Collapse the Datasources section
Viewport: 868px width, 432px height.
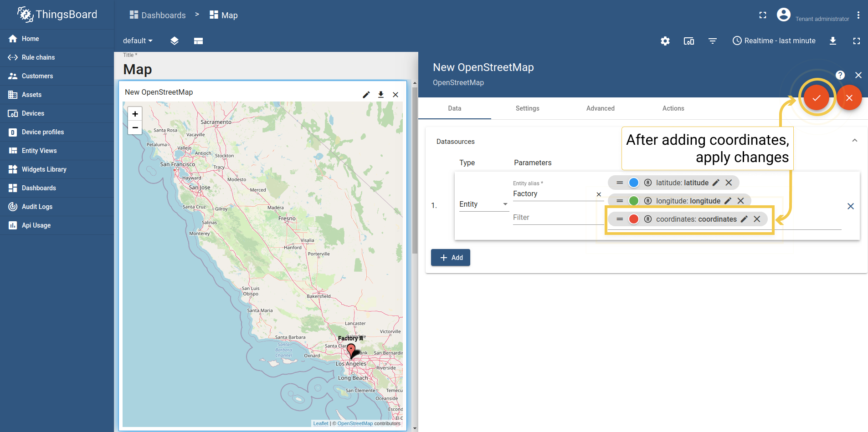[855, 141]
